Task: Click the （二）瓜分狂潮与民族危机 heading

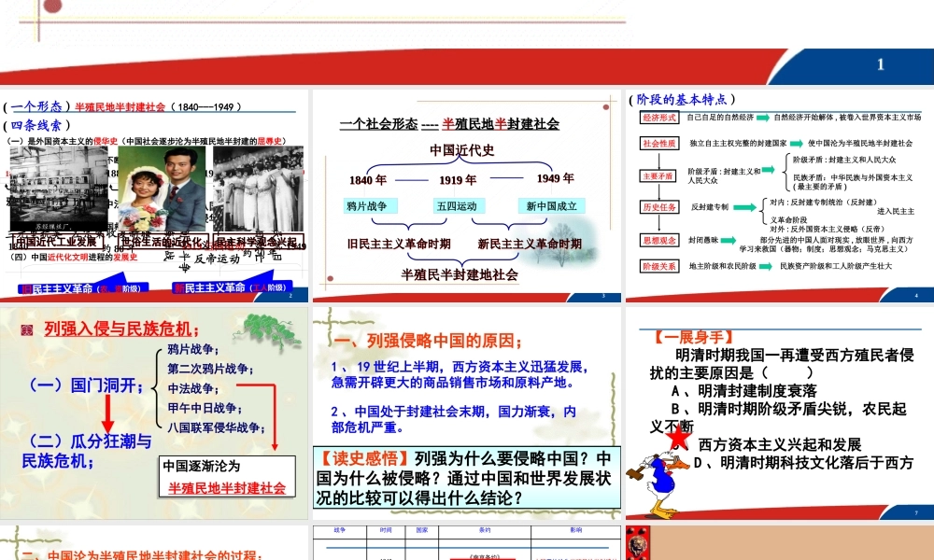Action: click(86, 451)
